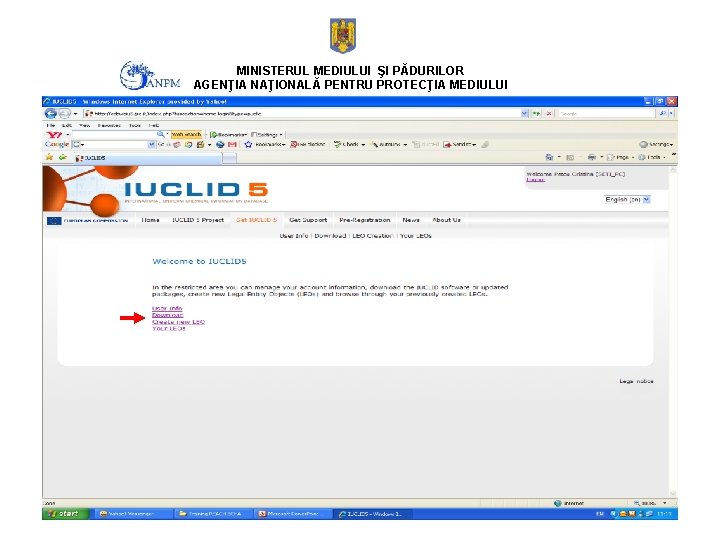720x540 pixels.
Task: Open the Pre-Registration navigation item
Action: (365, 220)
